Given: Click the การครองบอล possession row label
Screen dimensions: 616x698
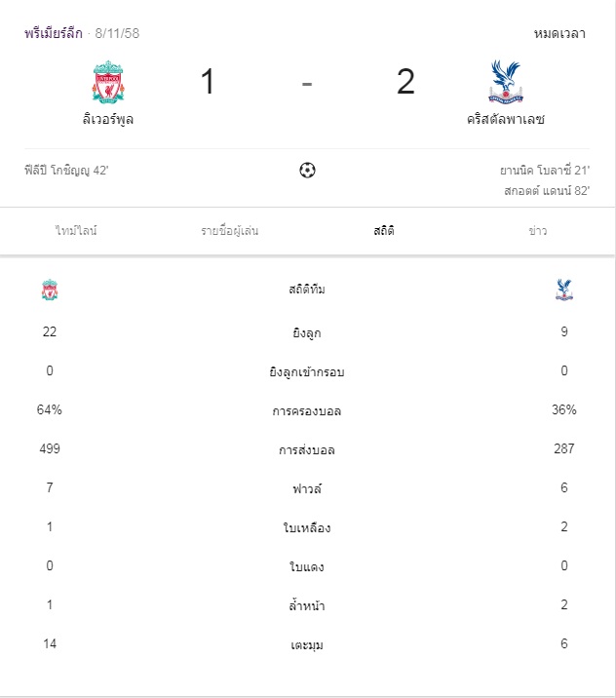Looking at the screenshot, I should pyautogui.click(x=307, y=410).
